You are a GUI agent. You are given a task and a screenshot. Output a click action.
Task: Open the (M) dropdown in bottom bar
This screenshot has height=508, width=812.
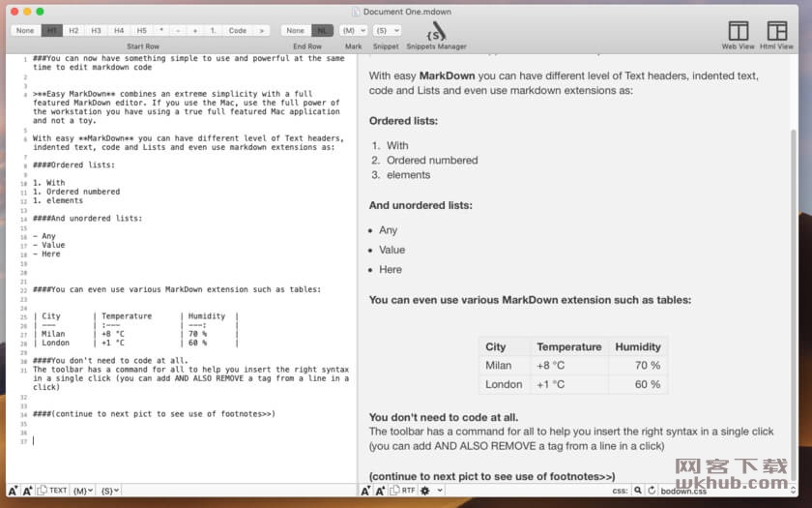[83, 491]
